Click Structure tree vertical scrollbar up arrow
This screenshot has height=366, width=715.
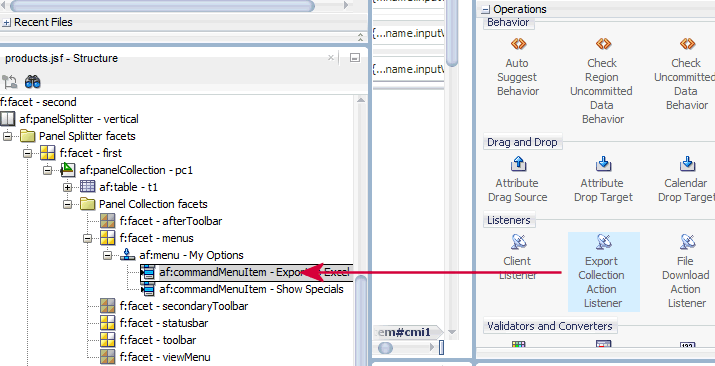click(x=361, y=100)
